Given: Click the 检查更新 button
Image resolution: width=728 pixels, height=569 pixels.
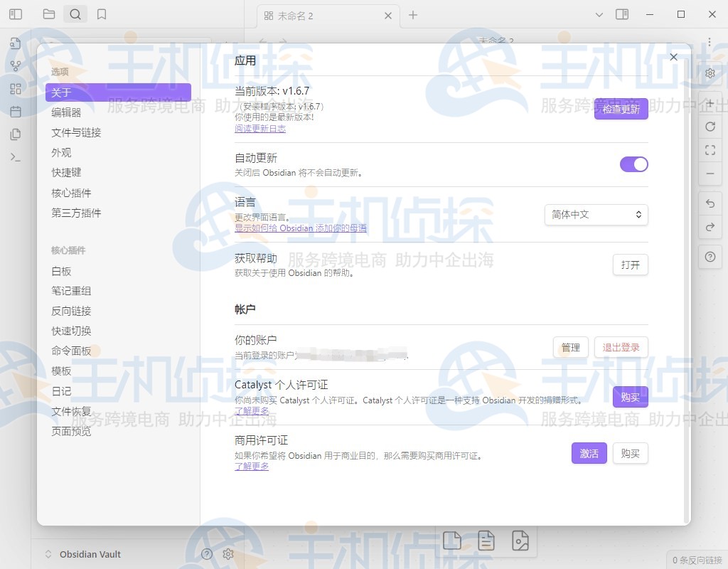Looking at the screenshot, I should click(621, 109).
